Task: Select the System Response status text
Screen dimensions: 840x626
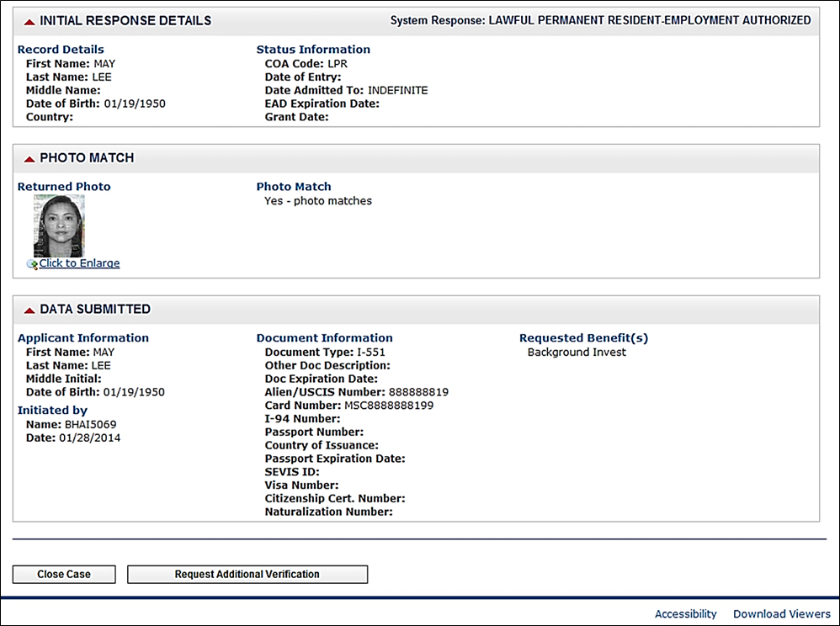Action: (x=600, y=20)
